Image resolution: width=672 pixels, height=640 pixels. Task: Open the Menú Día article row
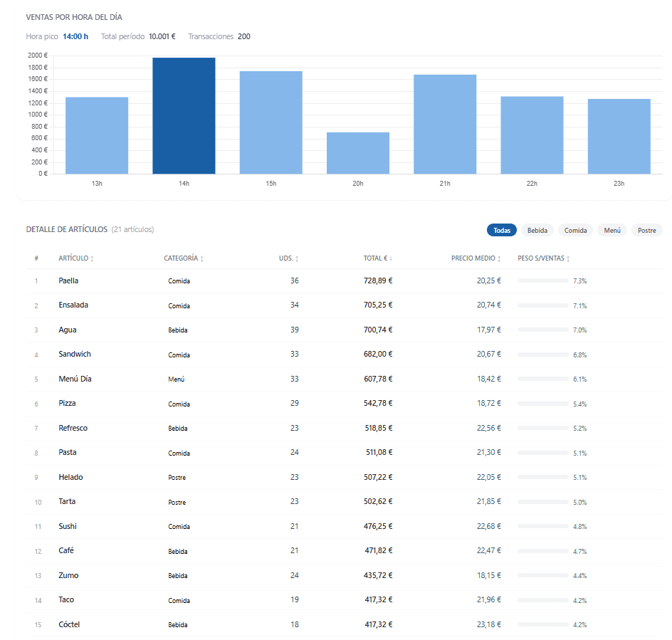(344, 379)
